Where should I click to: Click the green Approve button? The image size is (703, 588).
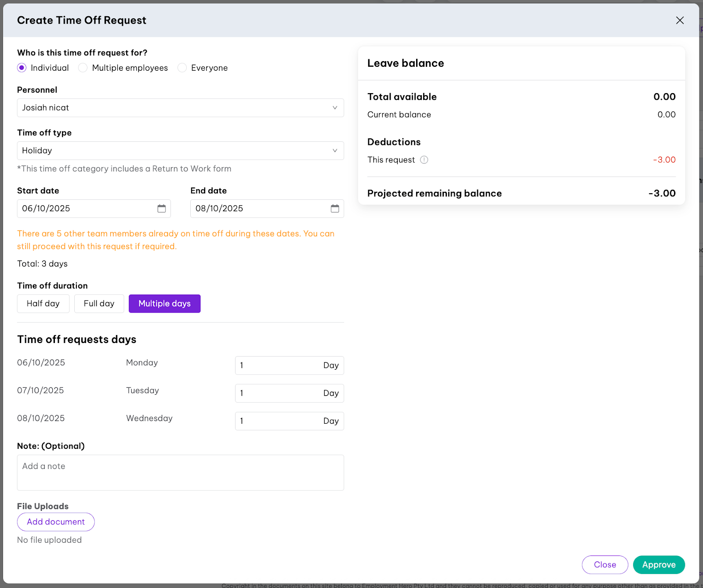(659, 565)
